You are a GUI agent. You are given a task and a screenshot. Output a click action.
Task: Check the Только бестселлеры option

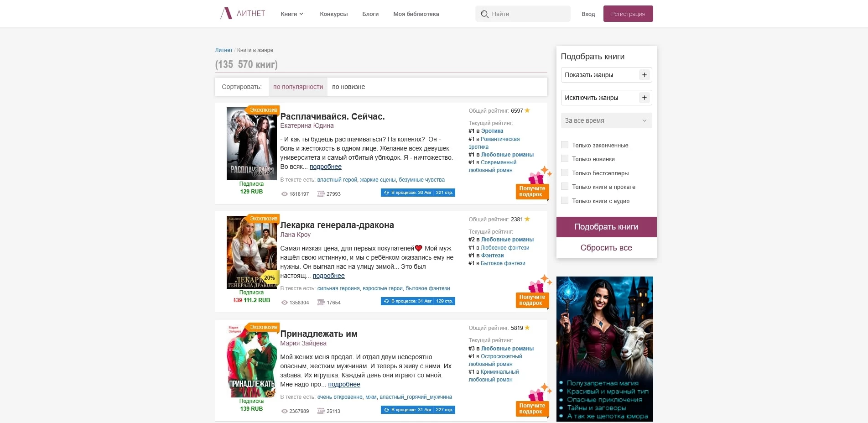(565, 173)
